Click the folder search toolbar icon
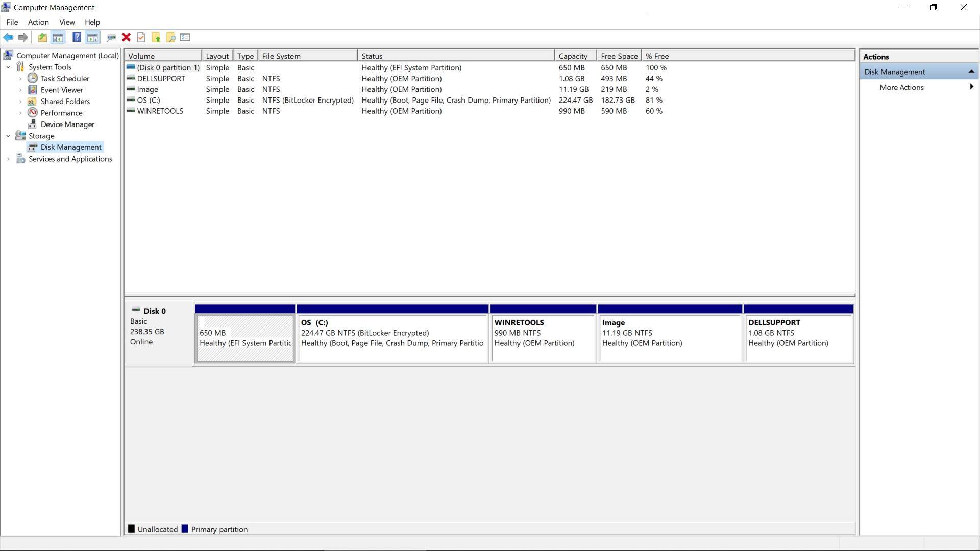 [170, 37]
